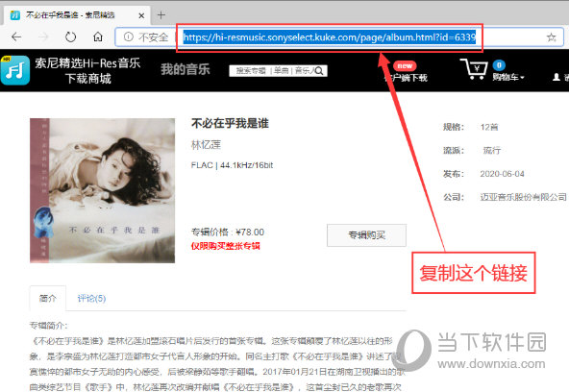
Task: Click the browser forward arrow
Action: click(x=43, y=37)
